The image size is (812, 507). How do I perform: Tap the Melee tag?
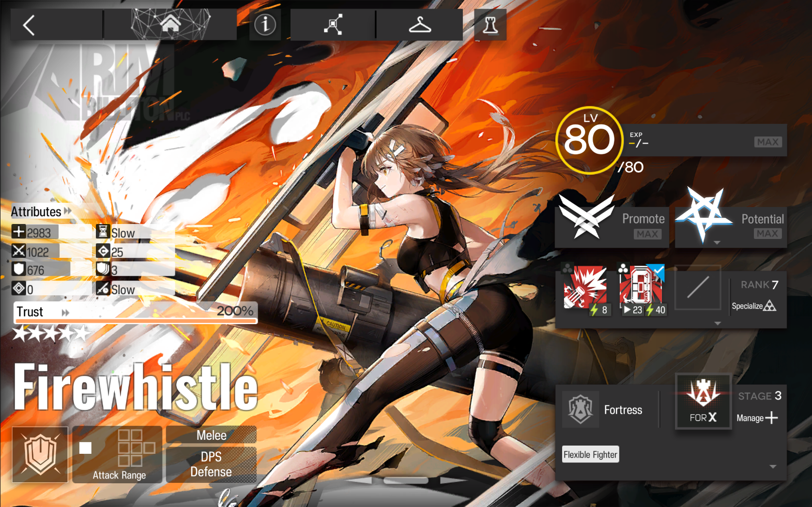point(211,435)
